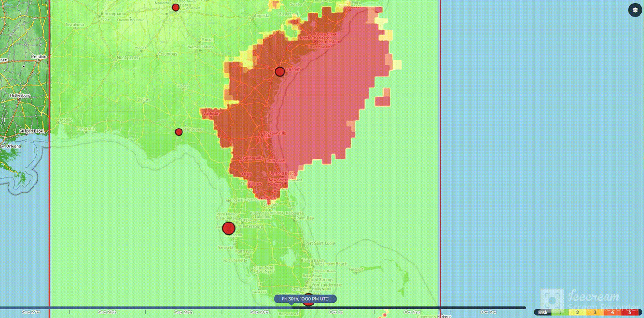Click the Freeport label
This screenshot has width=644, height=318.
click(x=356, y=270)
